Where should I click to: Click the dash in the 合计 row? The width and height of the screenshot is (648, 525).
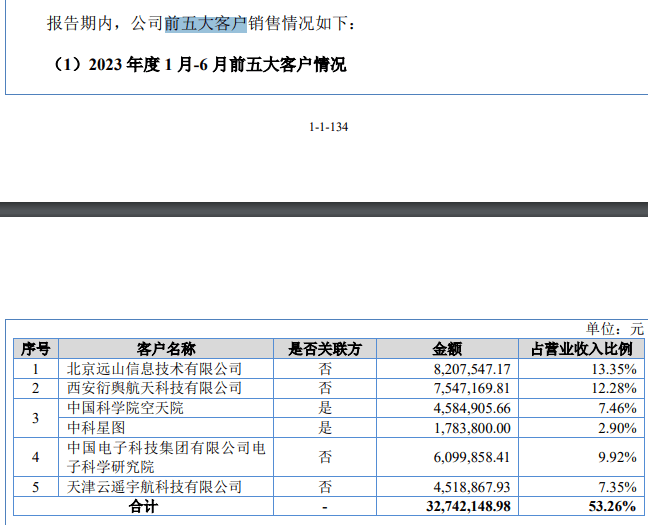click(325, 507)
